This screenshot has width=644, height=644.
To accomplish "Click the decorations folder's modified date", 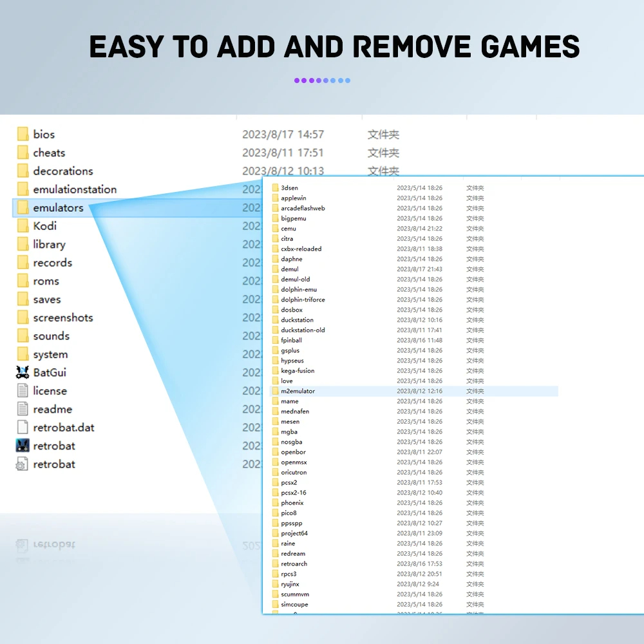I will (283, 171).
